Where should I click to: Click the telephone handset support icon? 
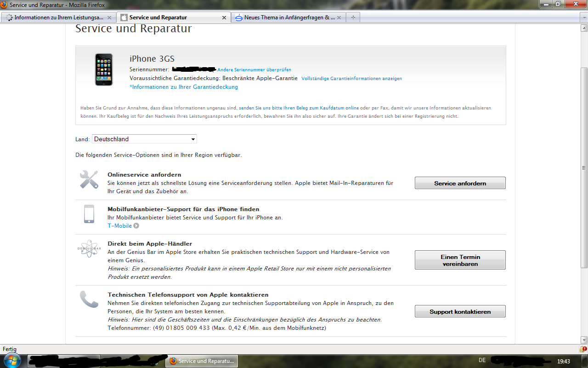pyautogui.click(x=89, y=299)
